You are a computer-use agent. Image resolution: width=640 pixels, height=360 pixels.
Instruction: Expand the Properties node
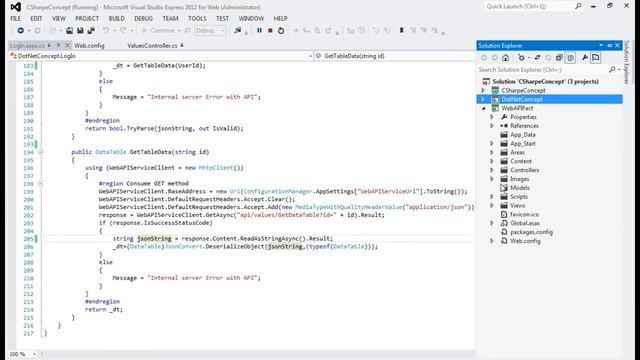tap(492, 117)
